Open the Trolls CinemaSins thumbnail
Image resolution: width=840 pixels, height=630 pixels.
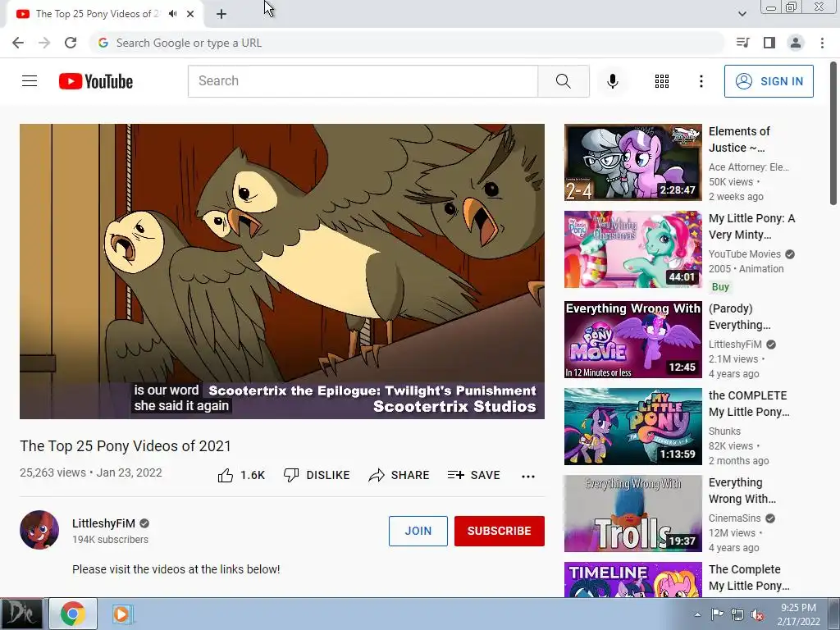[x=632, y=514]
